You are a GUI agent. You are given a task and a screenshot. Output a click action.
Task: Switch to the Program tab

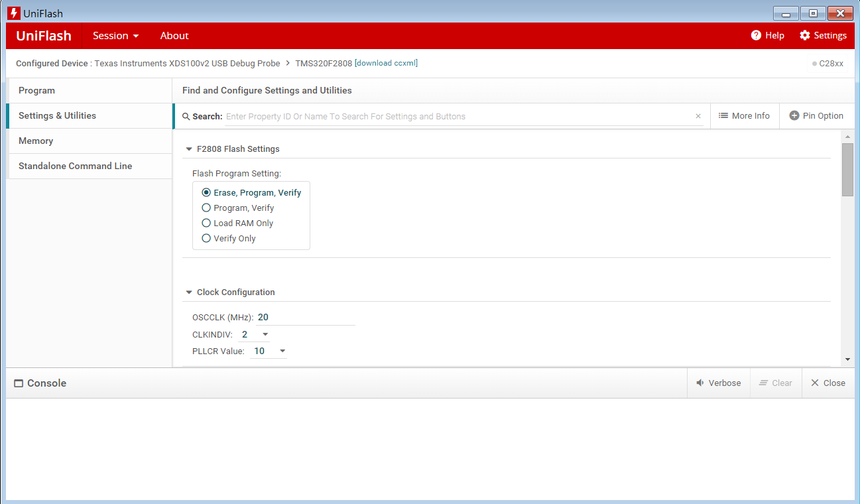click(x=90, y=91)
